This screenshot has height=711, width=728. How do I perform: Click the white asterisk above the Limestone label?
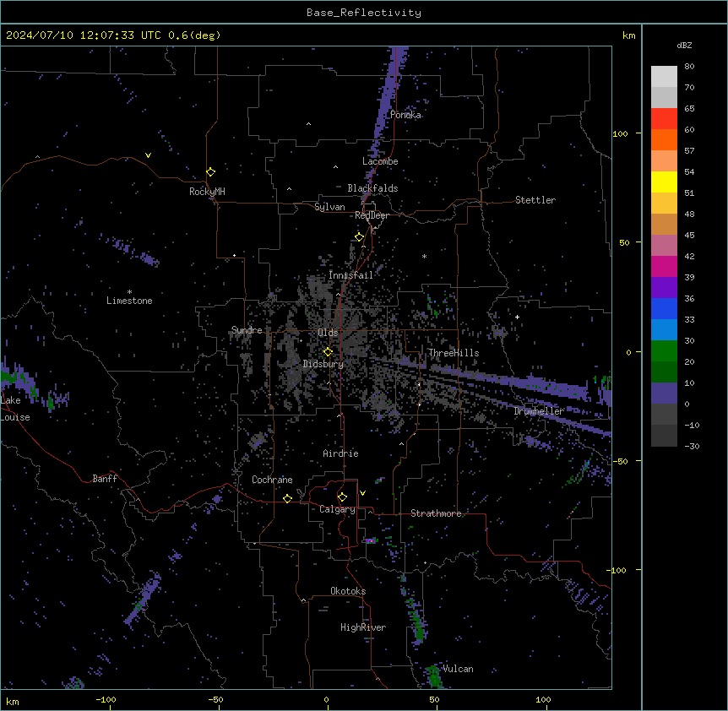(x=129, y=292)
